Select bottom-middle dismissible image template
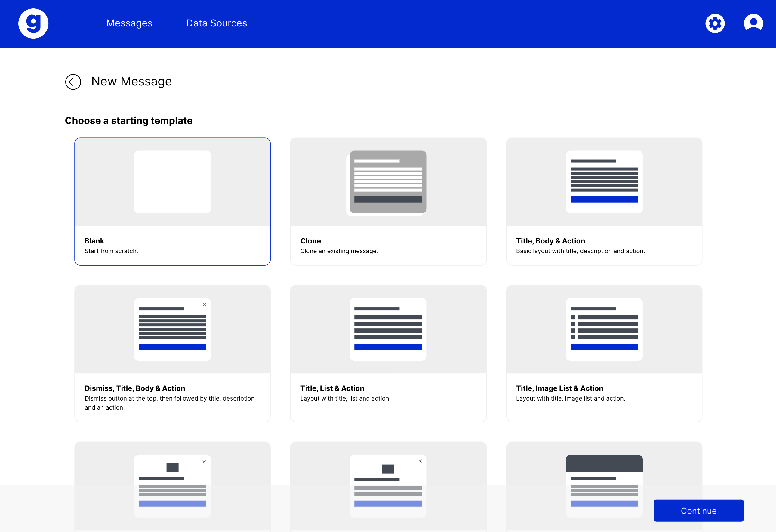Image resolution: width=776 pixels, height=532 pixels. 388,486
